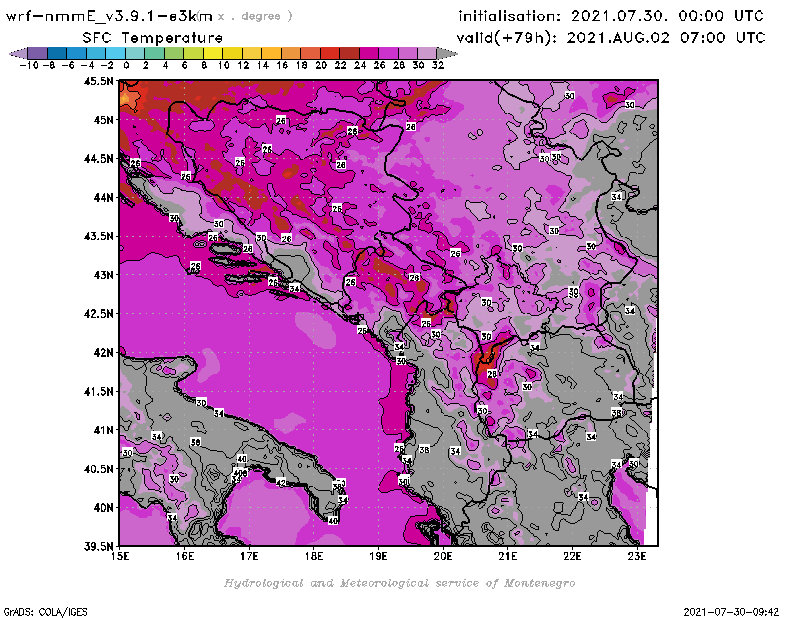
Task: Click the '15E' longitude label
Action: (x=120, y=556)
